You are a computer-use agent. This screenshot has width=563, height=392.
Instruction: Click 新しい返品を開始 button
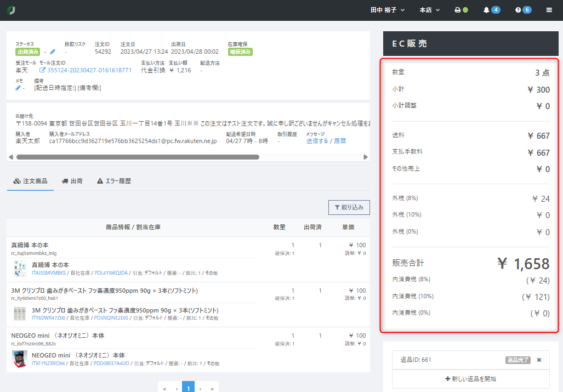pos(470,379)
